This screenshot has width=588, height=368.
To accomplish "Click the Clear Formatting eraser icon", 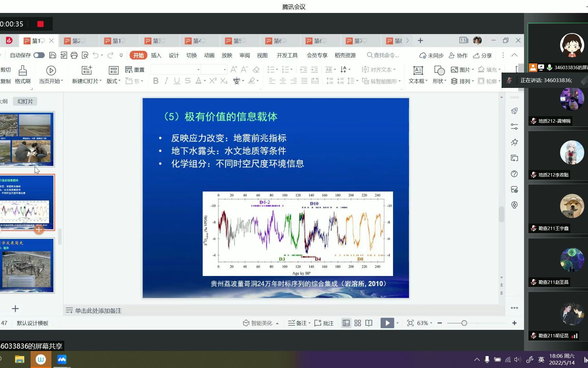I will click(256, 70).
